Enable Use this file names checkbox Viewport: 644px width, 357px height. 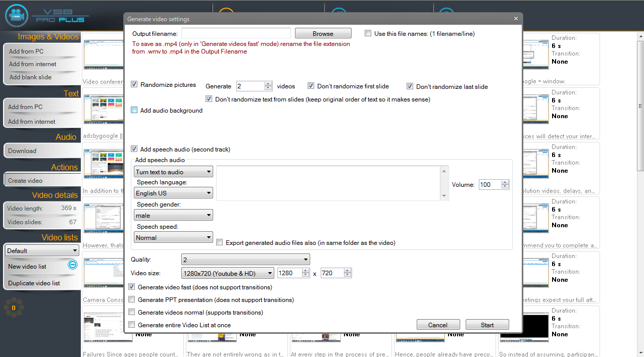point(368,34)
